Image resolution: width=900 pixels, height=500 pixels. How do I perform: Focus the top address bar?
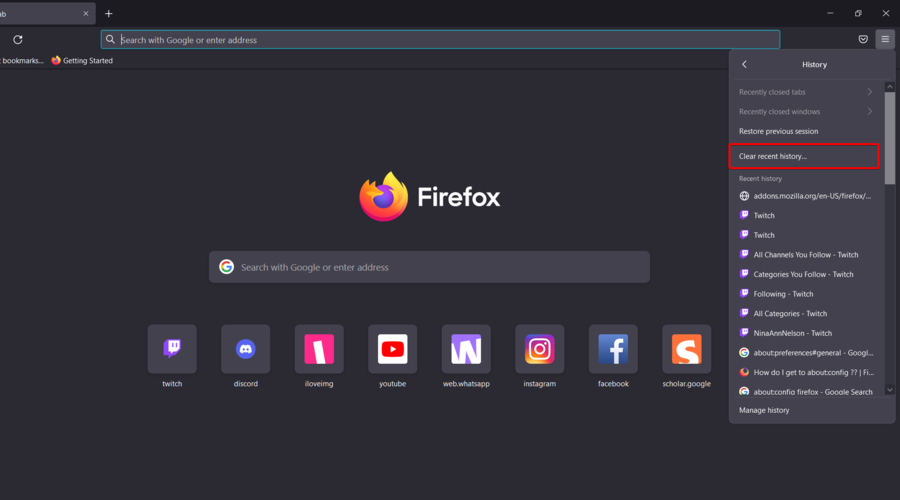click(x=440, y=40)
